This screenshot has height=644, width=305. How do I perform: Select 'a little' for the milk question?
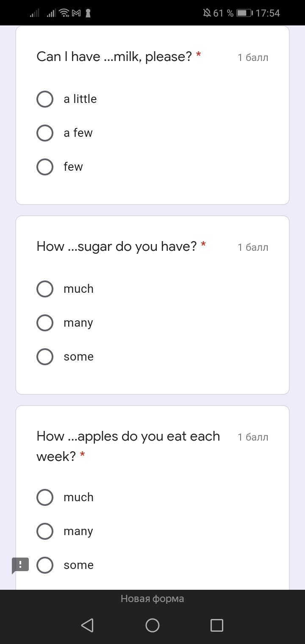tap(45, 99)
